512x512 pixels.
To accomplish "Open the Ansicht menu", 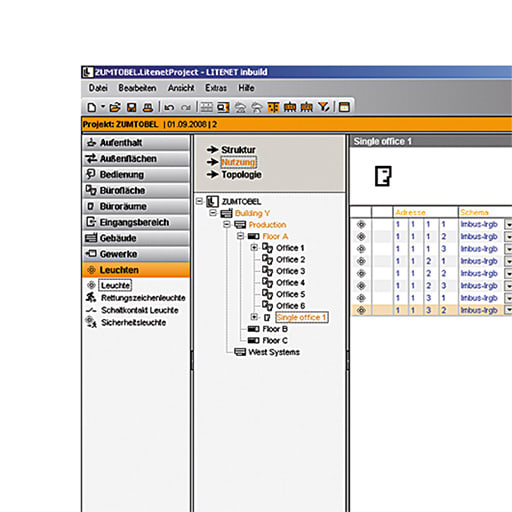I will [181, 88].
